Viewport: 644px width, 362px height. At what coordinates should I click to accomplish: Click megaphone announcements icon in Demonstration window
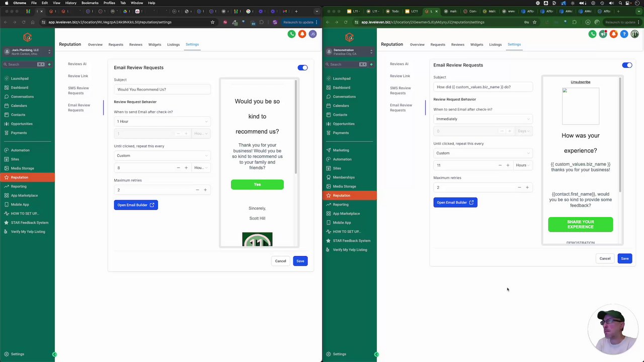[603, 34]
